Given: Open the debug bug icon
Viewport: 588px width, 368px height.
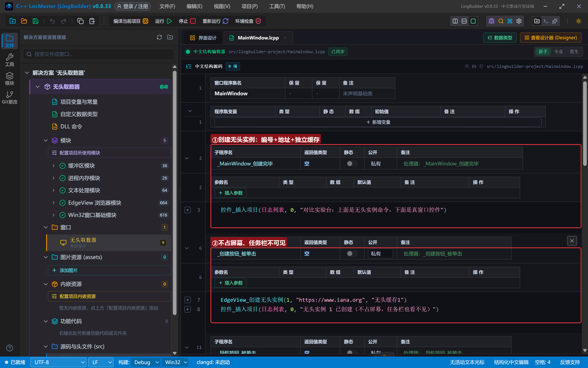Looking at the screenshot, I should pyautogui.click(x=491, y=21).
